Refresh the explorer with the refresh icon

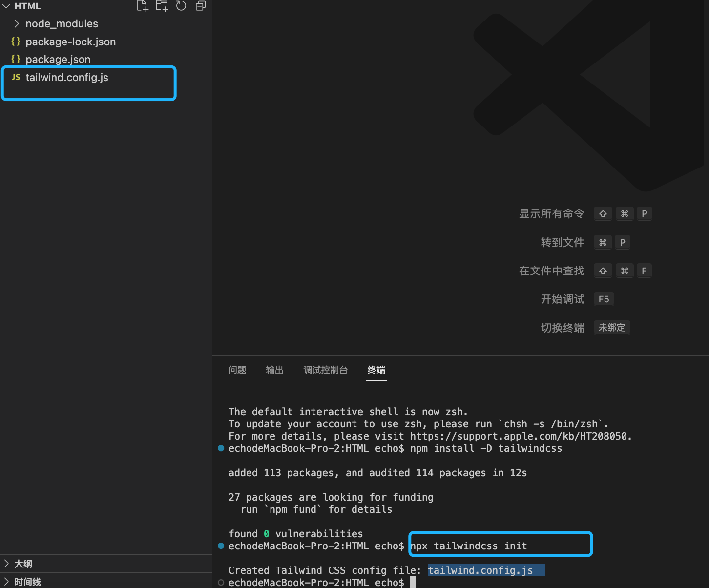click(181, 6)
